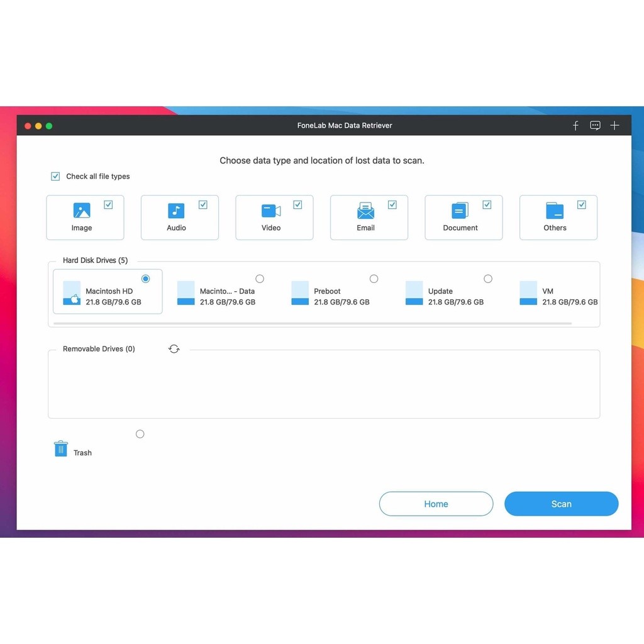Untick the Video type checkbox
This screenshot has width=644, height=644.
(x=297, y=204)
